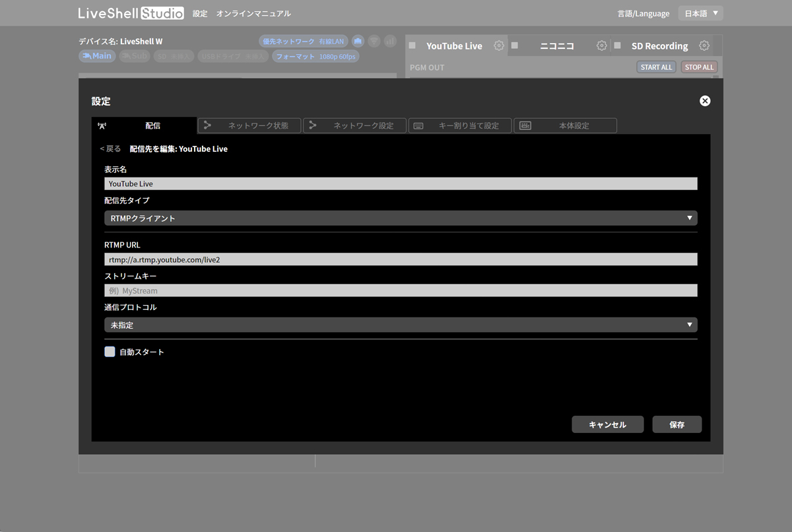Toggle the ニコニコ stream square indicator
This screenshot has width=792, height=532.
click(x=515, y=46)
